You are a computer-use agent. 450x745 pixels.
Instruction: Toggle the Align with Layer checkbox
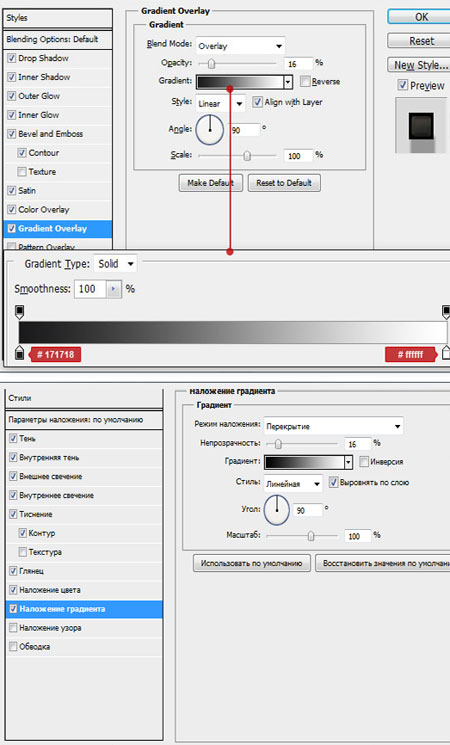click(x=257, y=102)
